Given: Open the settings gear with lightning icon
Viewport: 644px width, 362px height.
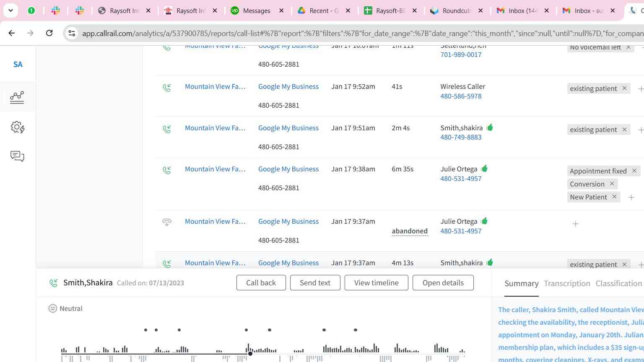Looking at the screenshot, I should point(18,127).
